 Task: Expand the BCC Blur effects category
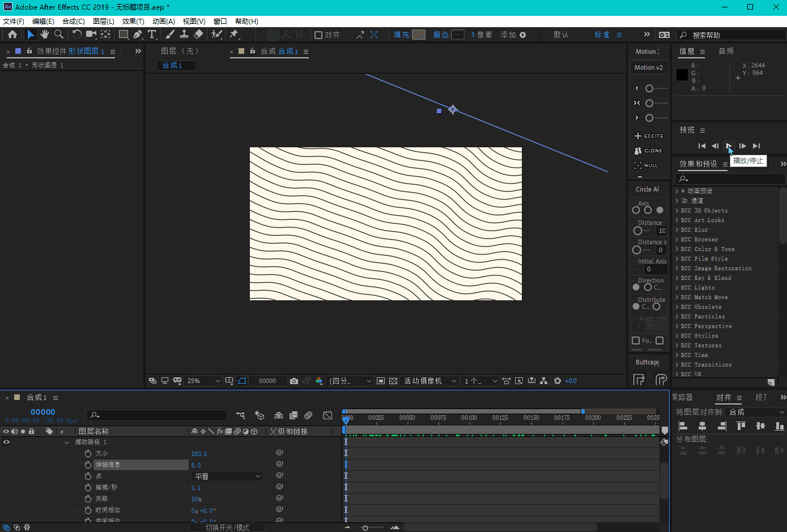click(x=677, y=230)
